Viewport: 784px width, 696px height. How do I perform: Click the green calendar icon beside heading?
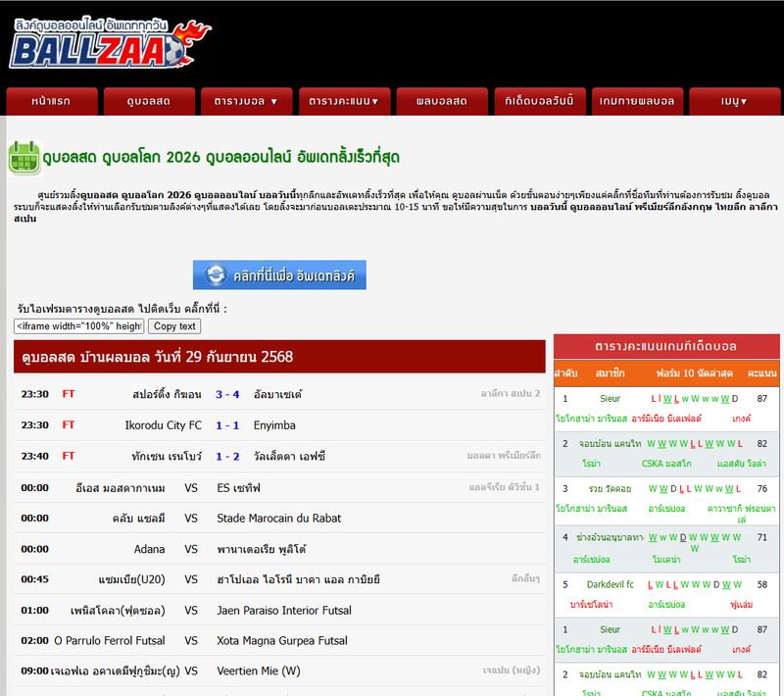pos(23,157)
